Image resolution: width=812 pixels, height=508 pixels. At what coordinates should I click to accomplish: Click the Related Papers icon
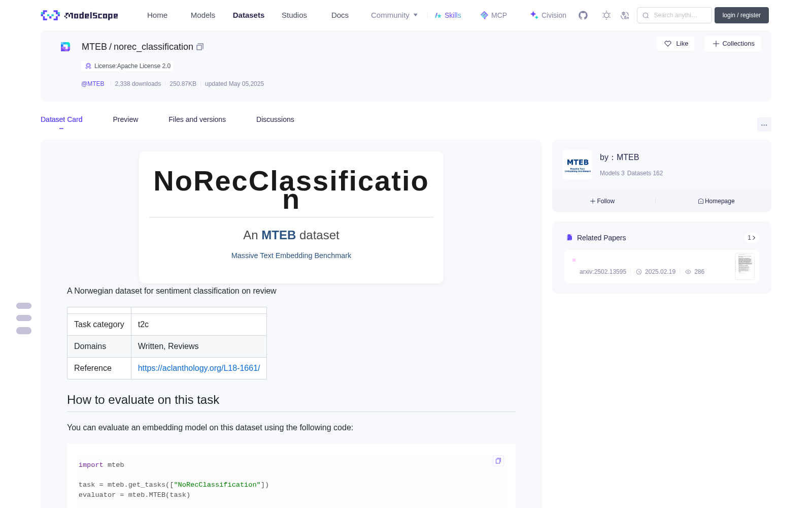(x=569, y=238)
